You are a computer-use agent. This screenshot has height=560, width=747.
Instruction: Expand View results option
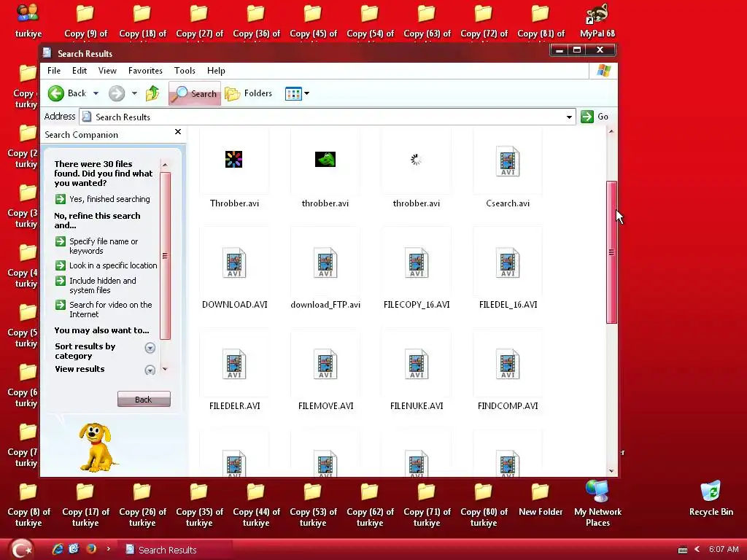pyautogui.click(x=150, y=370)
